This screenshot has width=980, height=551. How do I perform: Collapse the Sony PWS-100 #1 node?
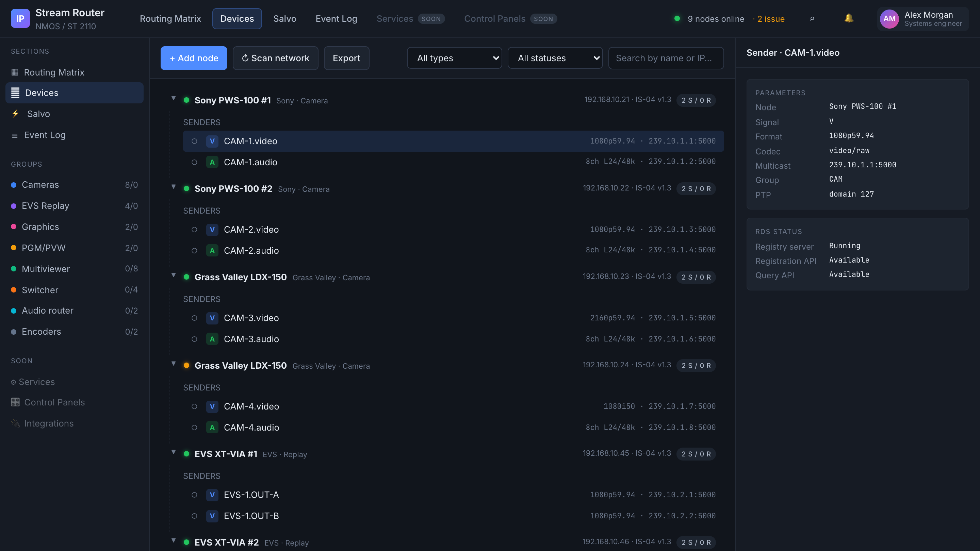click(x=174, y=99)
